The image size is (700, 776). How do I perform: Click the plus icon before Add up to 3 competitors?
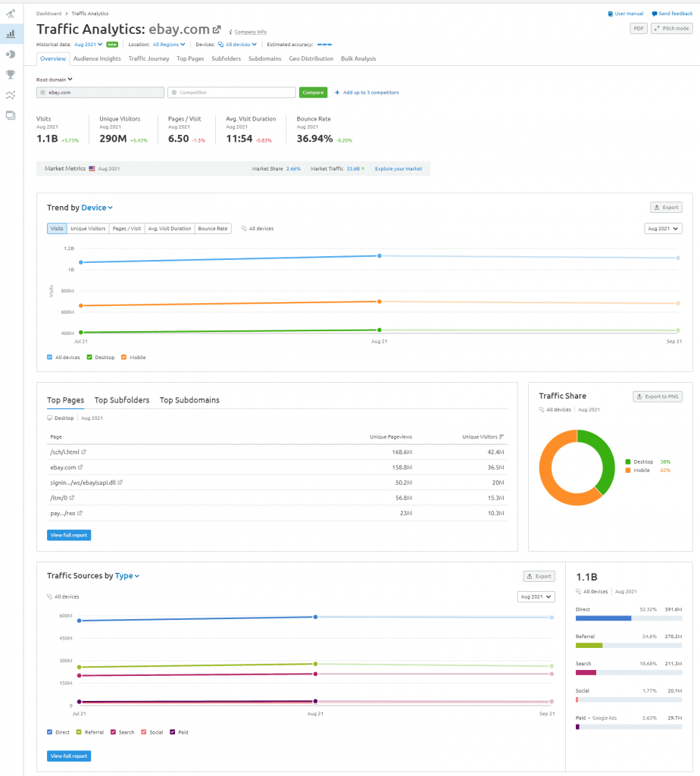(x=337, y=92)
